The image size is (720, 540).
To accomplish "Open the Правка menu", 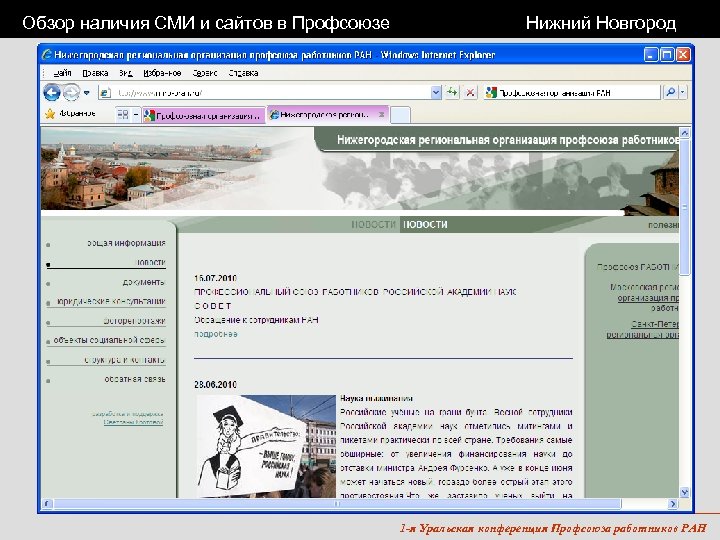I will click(95, 73).
